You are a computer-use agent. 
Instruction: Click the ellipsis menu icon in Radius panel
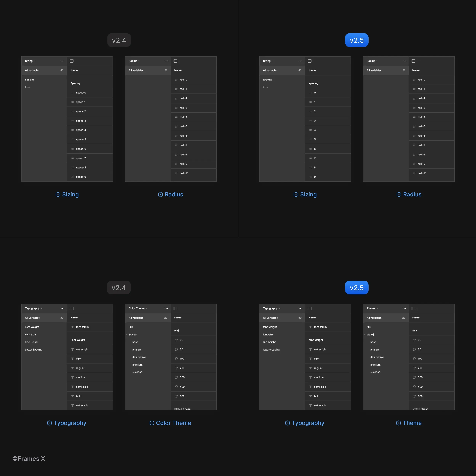166,61
